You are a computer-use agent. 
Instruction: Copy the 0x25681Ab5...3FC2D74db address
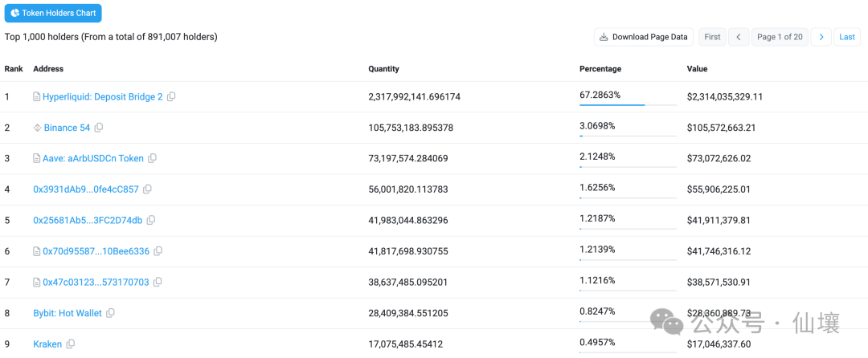[x=151, y=221]
